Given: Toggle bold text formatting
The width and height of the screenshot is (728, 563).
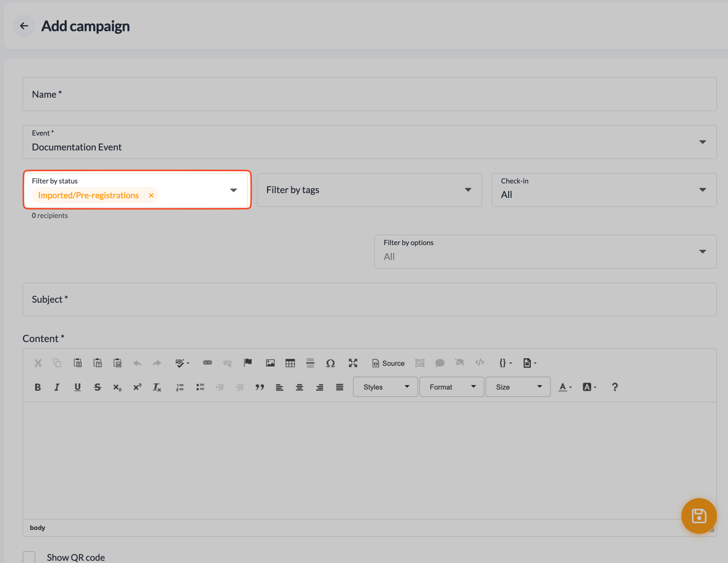Looking at the screenshot, I should [37, 387].
